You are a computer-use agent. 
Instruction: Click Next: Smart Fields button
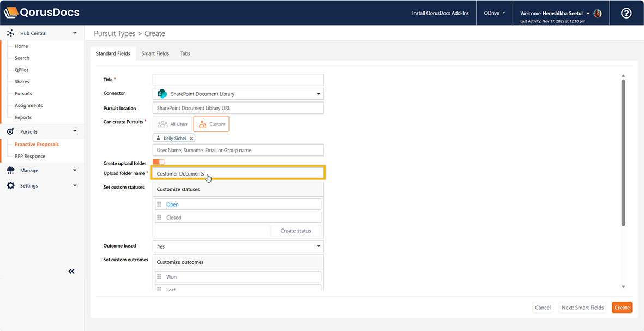pyautogui.click(x=582, y=308)
